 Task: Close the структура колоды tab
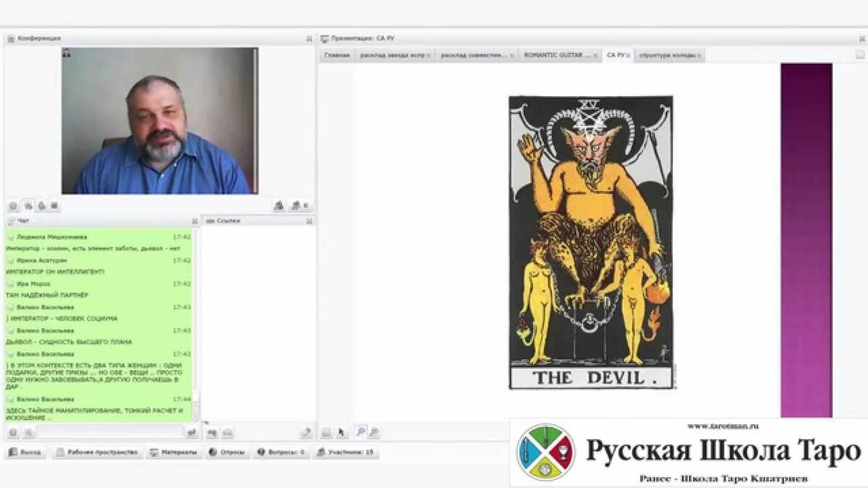(x=699, y=55)
